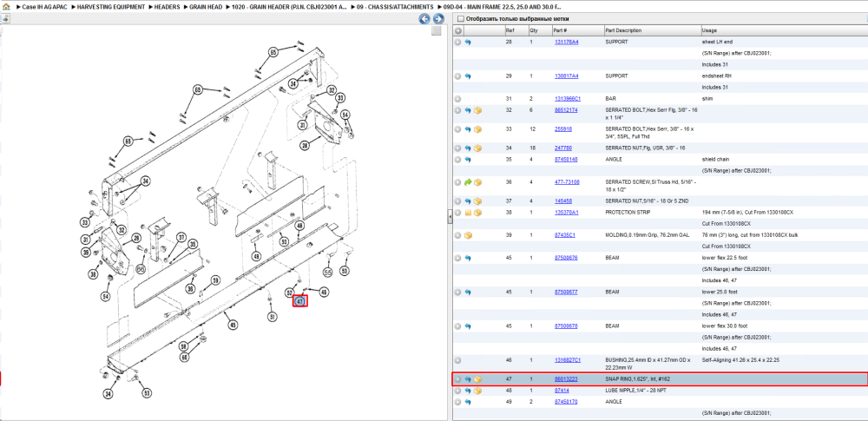Open part number link 131176A4
The width and height of the screenshot is (868, 421).
566,42
